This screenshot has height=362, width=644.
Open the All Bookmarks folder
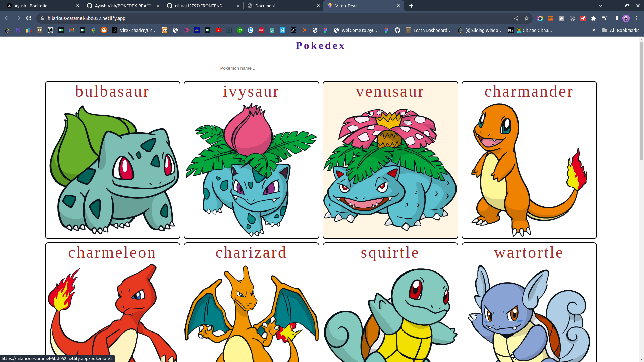(x=621, y=30)
